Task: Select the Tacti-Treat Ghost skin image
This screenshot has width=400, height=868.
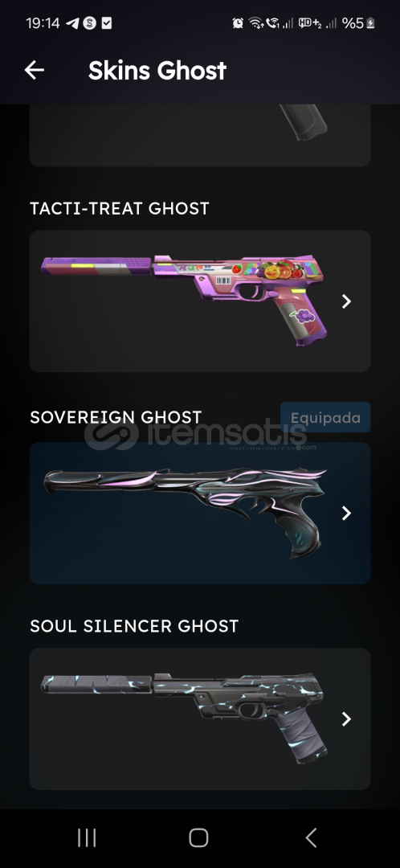Action: point(184,300)
